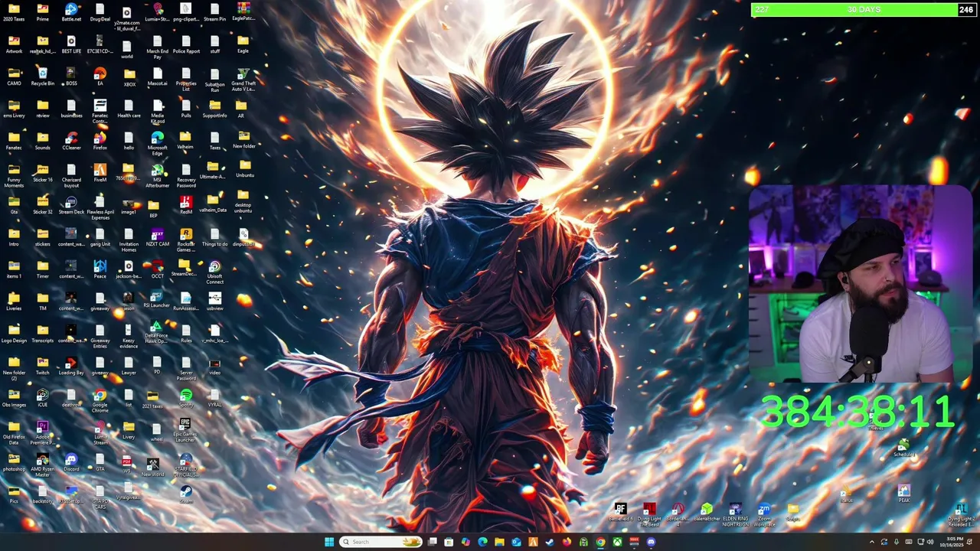Open the Starfield desktop shortcut
Image resolution: width=980 pixels, height=551 pixels.
(186, 465)
